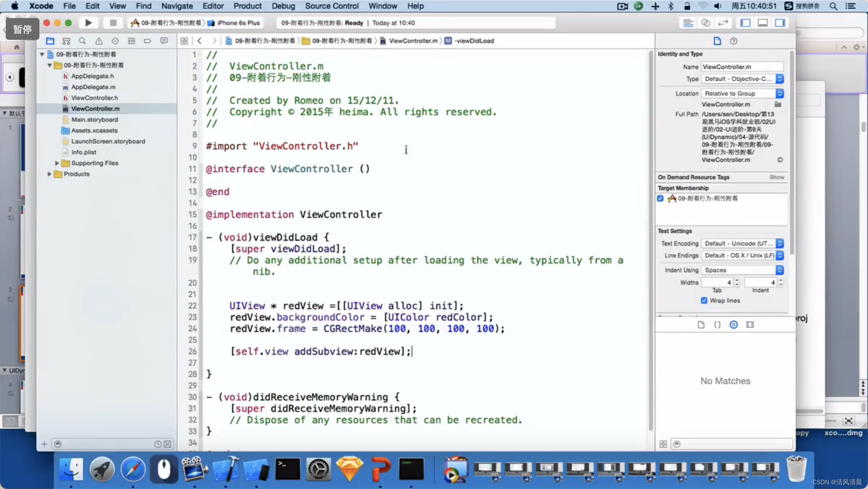
Task: Select Main.storyboard in project navigator
Action: [94, 119]
